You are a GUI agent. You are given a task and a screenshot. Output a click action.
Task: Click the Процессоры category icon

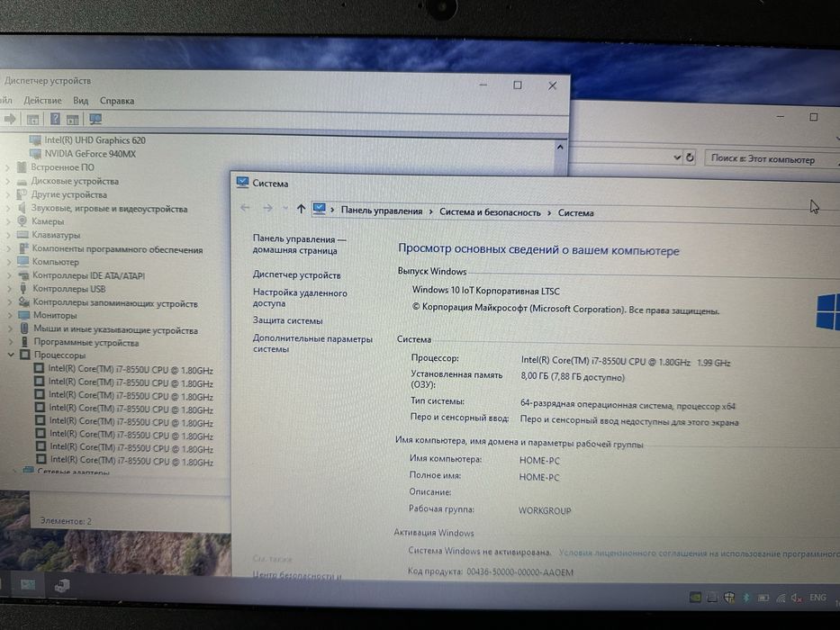coord(25,355)
